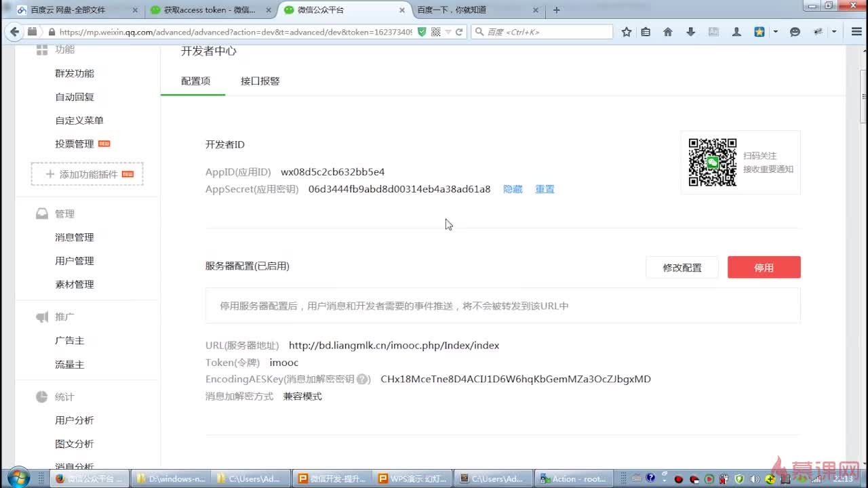Viewport: 868px width, 488px height.
Task: Open 流量主 in sidebar
Action: pos(70,364)
